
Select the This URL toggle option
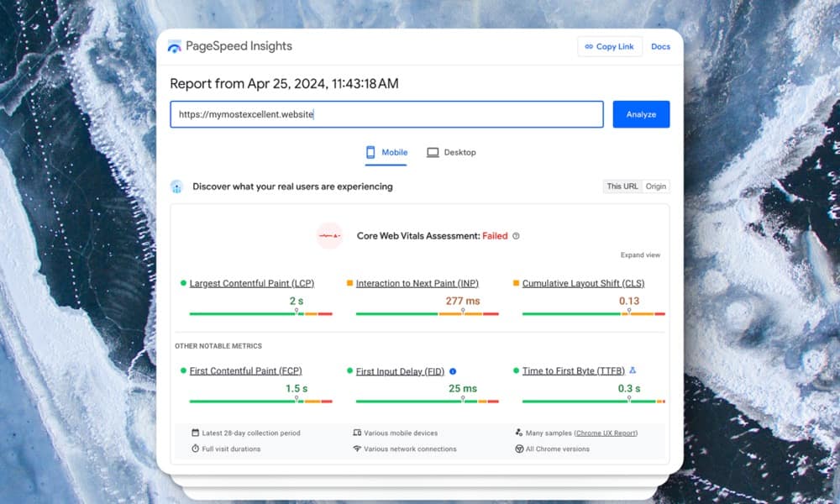pyautogui.click(x=622, y=186)
